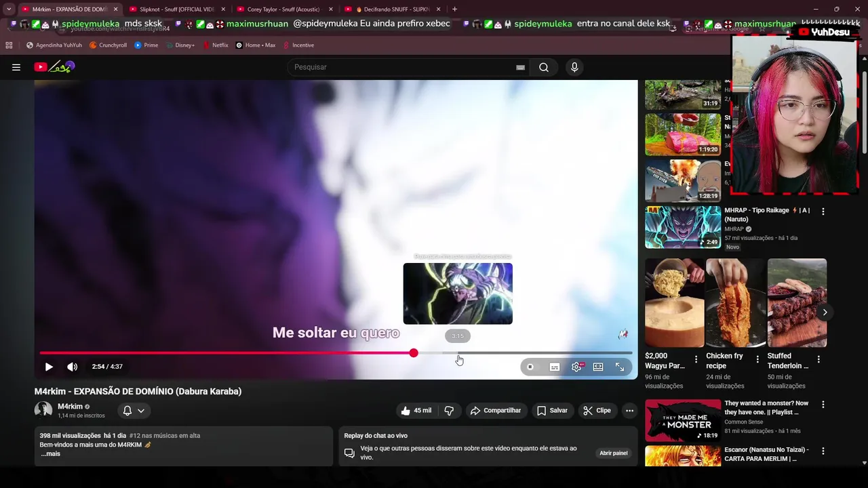This screenshot has width=868, height=488.
Task: Open options for MHRAP Tipo Raikage video
Action: [x=823, y=211]
